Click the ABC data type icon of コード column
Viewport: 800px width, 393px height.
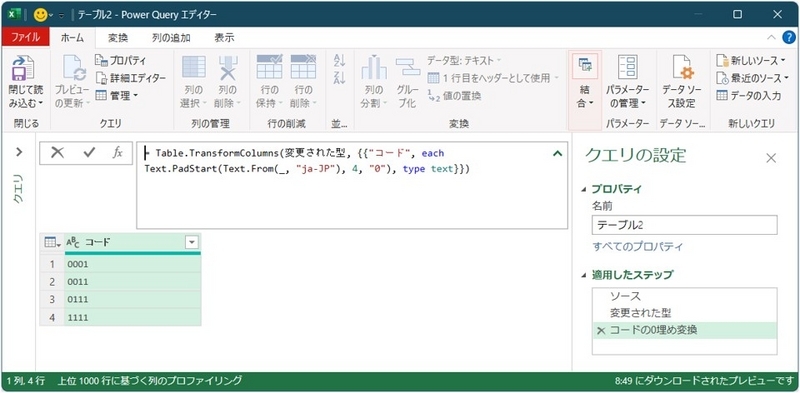click(73, 242)
